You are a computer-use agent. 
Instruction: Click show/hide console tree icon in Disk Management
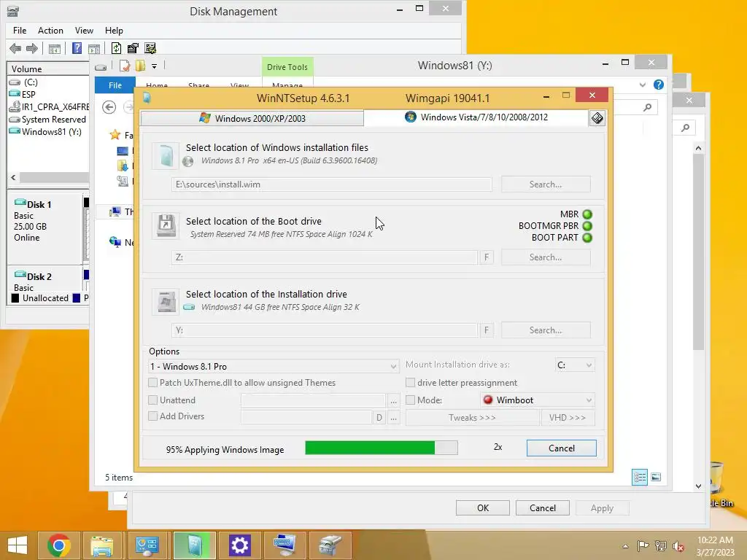55,48
